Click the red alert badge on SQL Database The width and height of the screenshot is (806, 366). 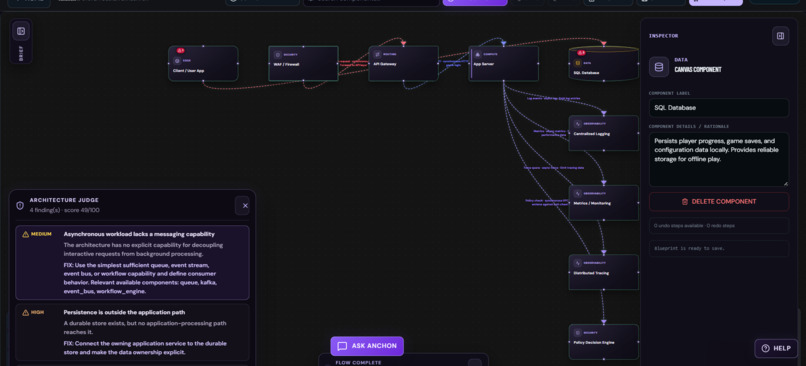pos(581,52)
